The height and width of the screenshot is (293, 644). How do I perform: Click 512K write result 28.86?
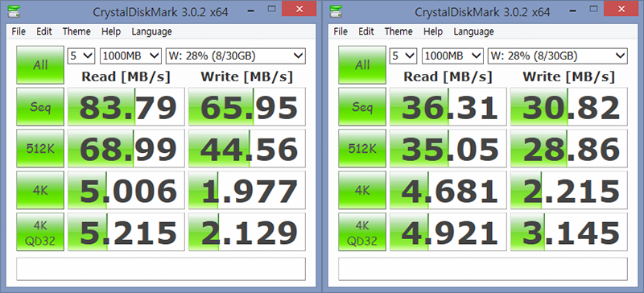pos(569,148)
